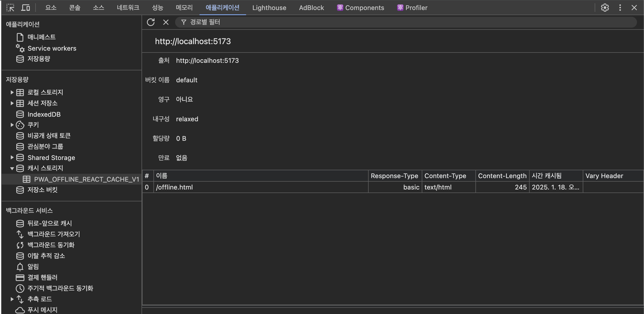Open the three-dot customize menu
This screenshot has width=644, height=314.
(620, 8)
